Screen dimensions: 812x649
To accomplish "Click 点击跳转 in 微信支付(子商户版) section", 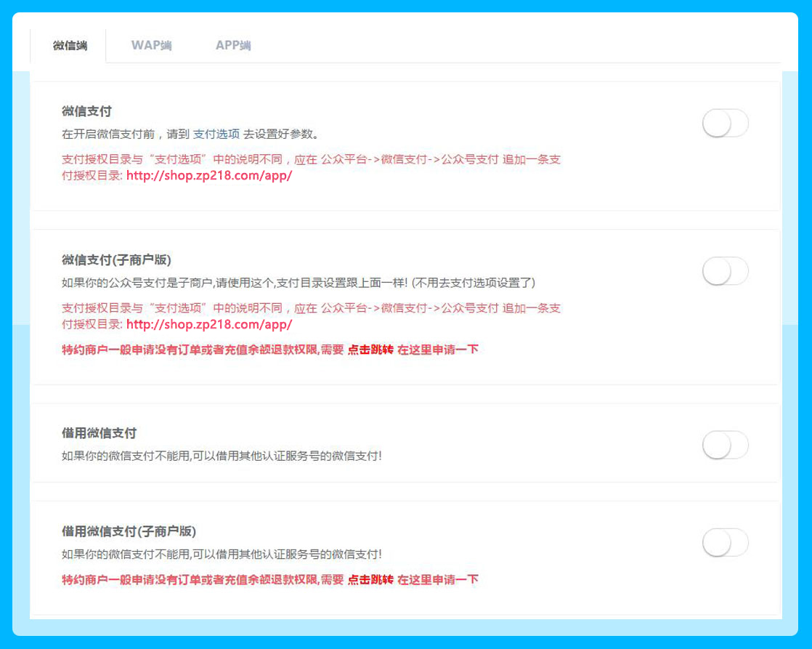I will coord(370,350).
